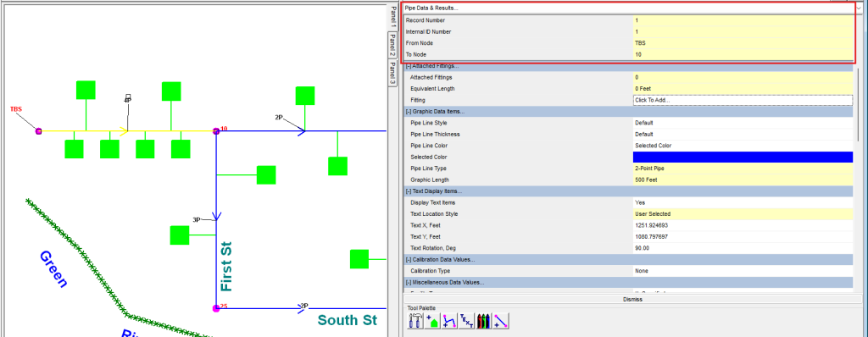Click node 25 at First St corner
Viewport: 868px width, 337px height.
click(x=216, y=308)
